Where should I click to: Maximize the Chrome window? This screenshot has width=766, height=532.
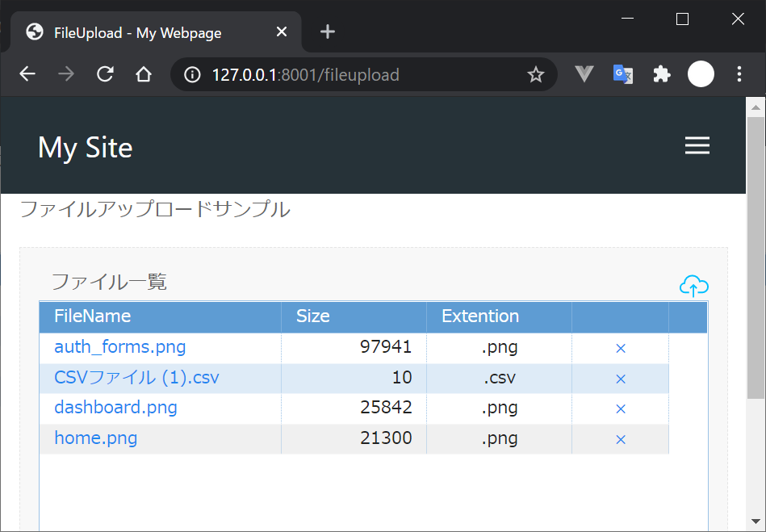(x=683, y=19)
